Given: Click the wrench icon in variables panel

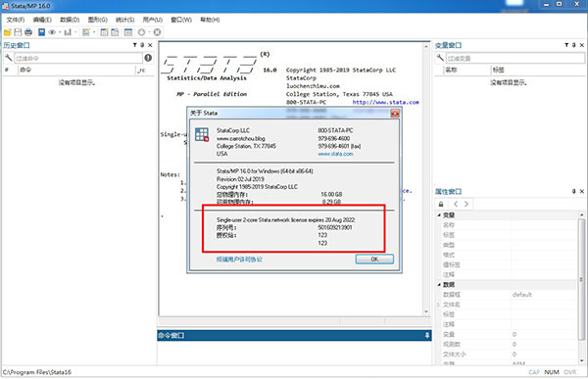Looking at the screenshot, I should pos(440,58).
